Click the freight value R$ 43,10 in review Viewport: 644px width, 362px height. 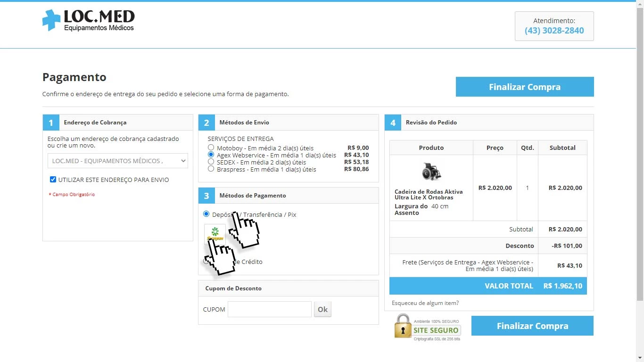pos(570,265)
